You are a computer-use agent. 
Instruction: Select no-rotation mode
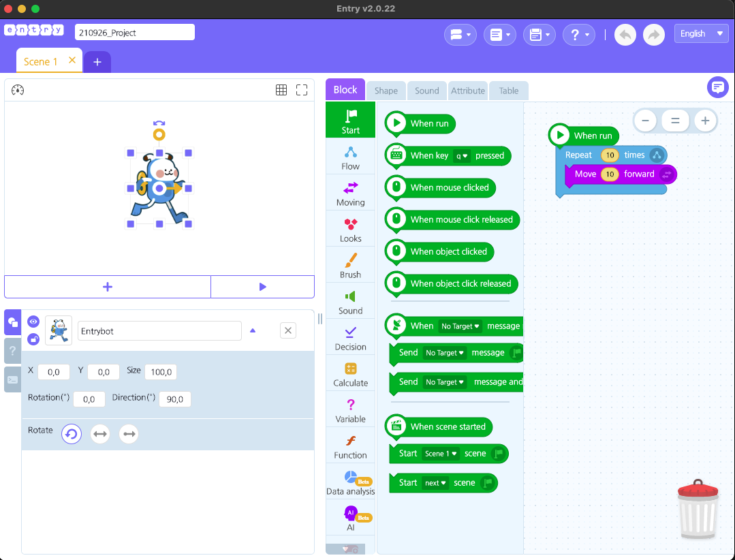pyautogui.click(x=129, y=434)
